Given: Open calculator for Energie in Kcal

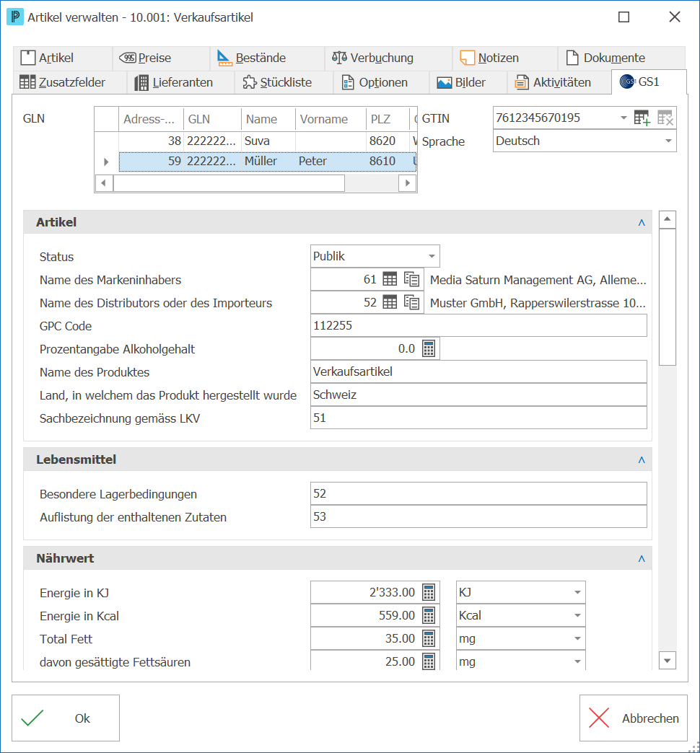Looking at the screenshot, I should (429, 615).
